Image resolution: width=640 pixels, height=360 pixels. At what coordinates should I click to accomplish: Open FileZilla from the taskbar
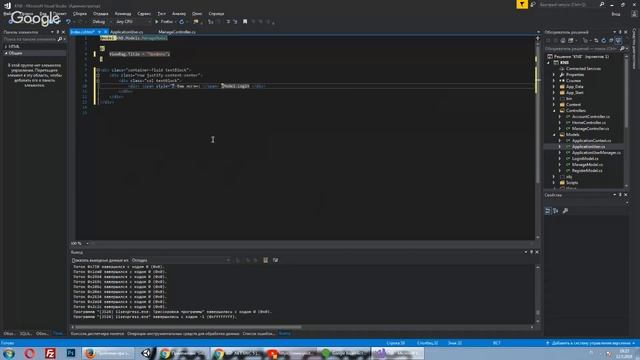tap(50, 353)
